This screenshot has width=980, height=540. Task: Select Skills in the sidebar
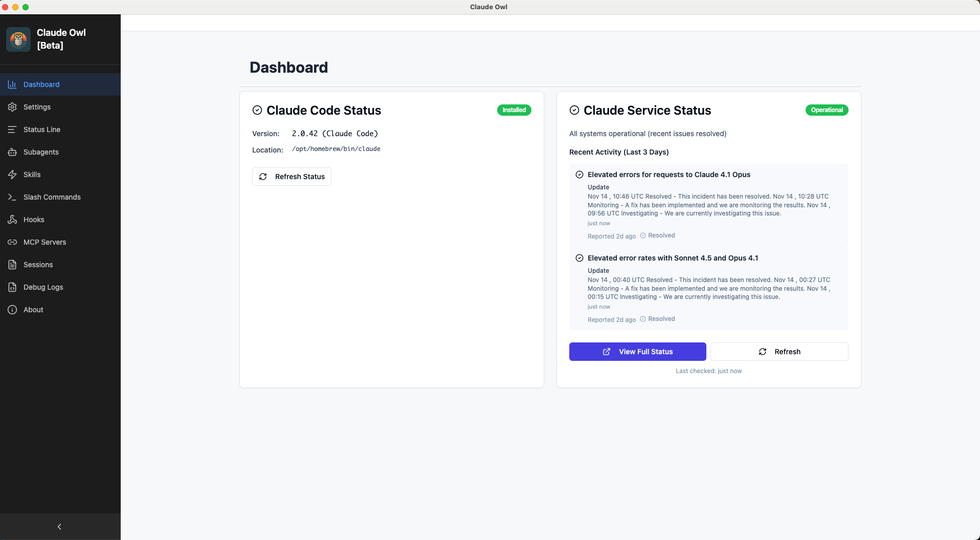(60, 175)
